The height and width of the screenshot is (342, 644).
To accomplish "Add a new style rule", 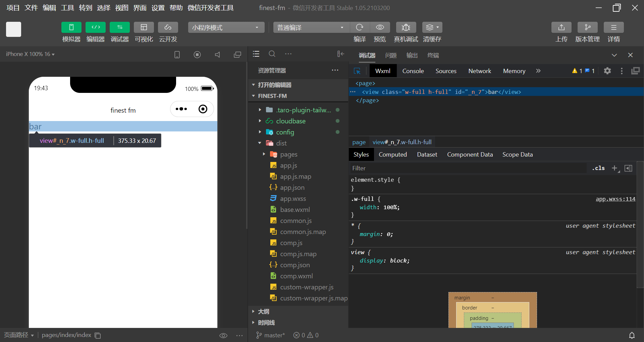I will pos(615,168).
